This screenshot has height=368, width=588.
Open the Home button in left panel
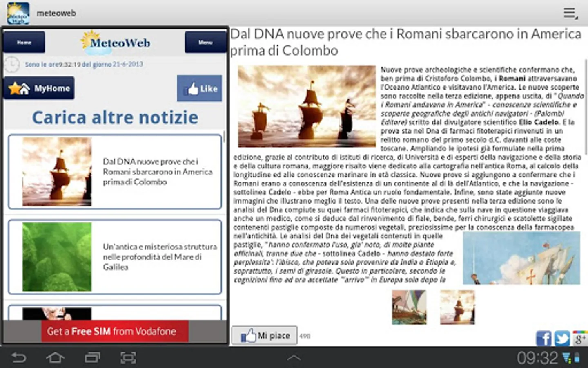(x=24, y=42)
